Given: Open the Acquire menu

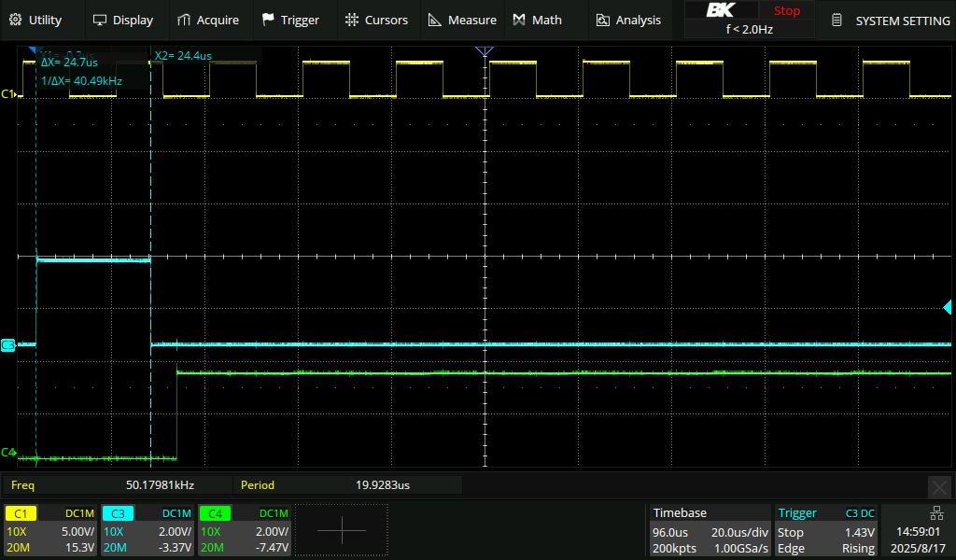Looking at the screenshot, I should [x=208, y=21].
